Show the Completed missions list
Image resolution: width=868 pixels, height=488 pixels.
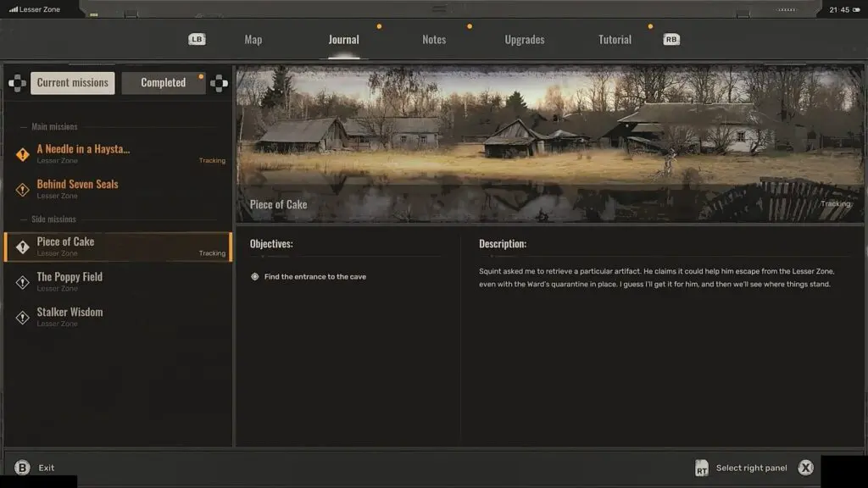(163, 83)
